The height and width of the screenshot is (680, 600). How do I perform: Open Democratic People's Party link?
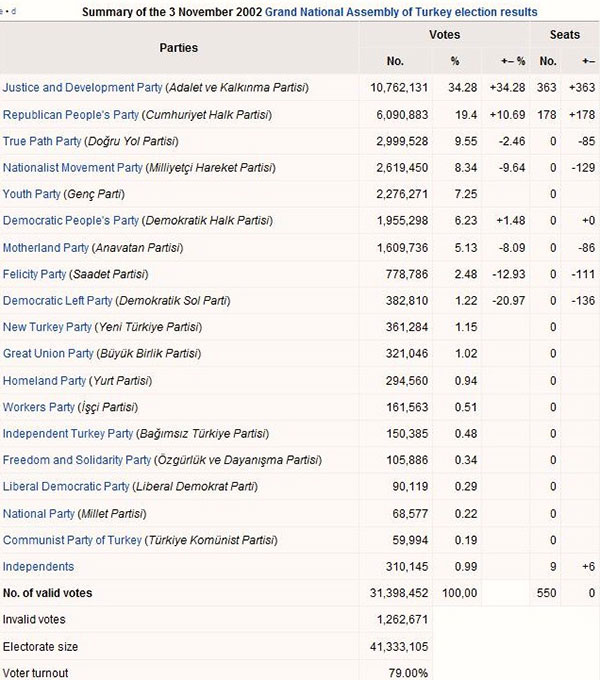pos(71,221)
